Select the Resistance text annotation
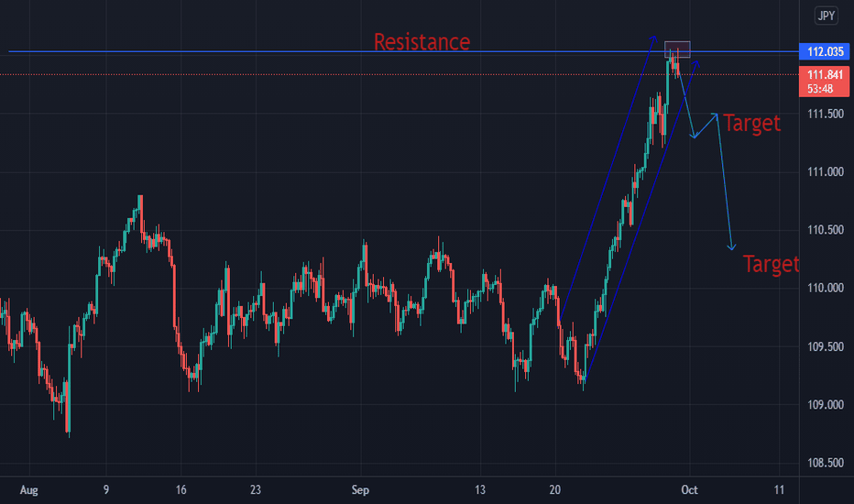Viewport: 854px width, 504px height. coord(422,42)
